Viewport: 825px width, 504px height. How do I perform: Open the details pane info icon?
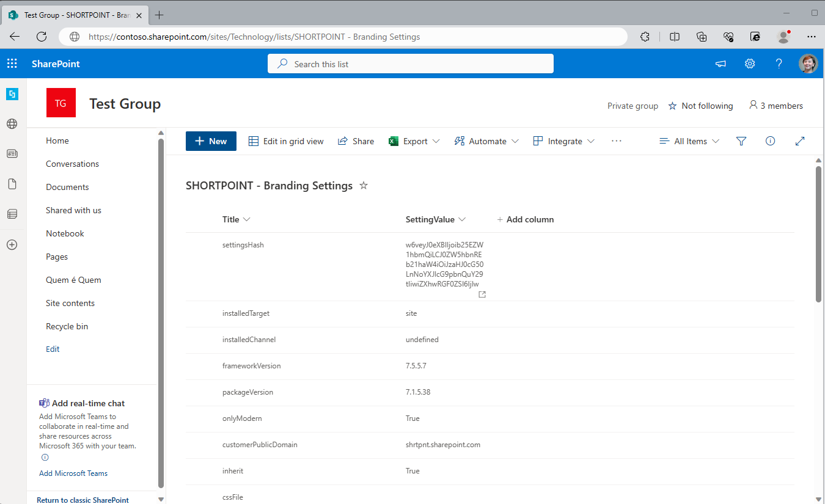point(771,141)
